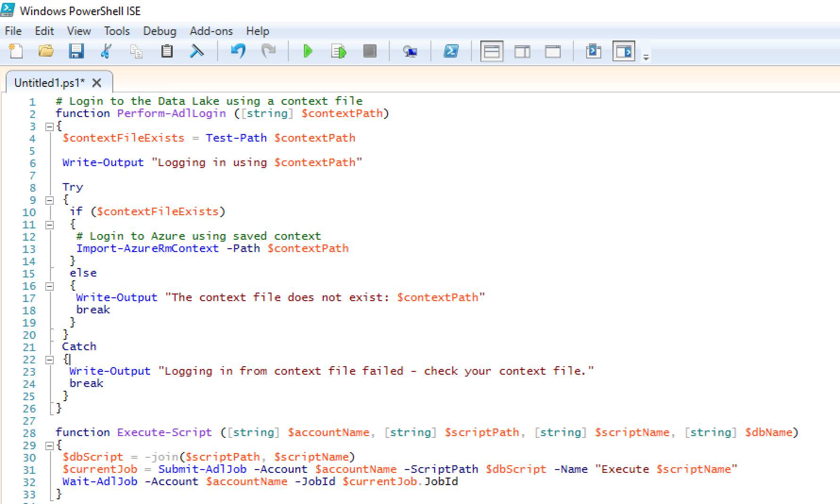Open the Help menu
This screenshot has width=840, height=504.
258,31
